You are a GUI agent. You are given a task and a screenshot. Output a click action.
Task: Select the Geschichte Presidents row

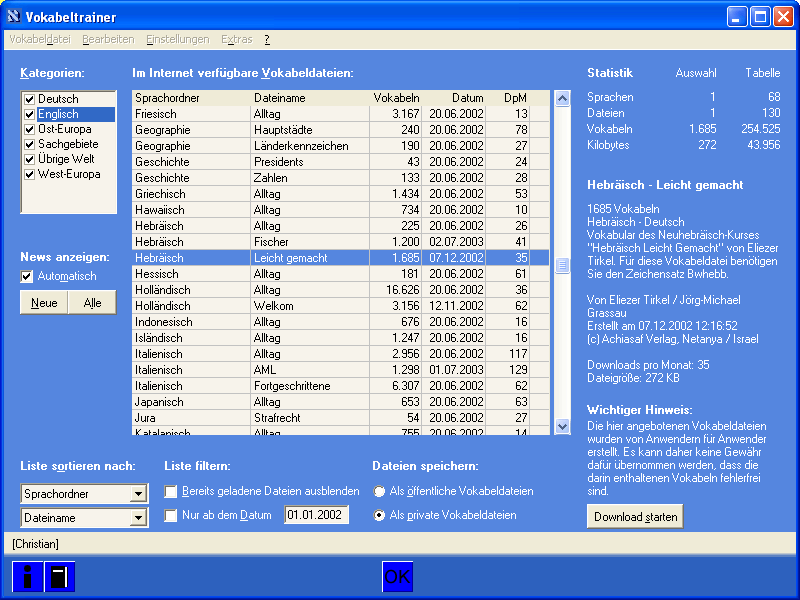click(340, 162)
